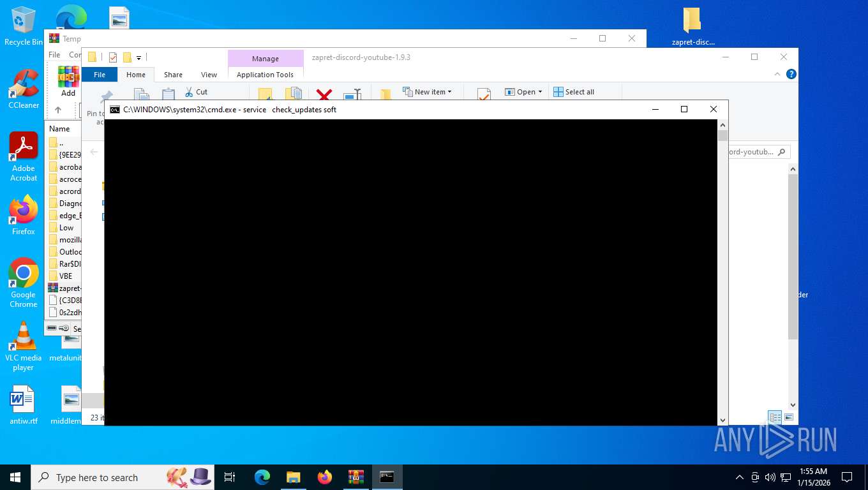The width and height of the screenshot is (868, 490).
Task: Maximize the cmd.exe window
Action: (x=684, y=110)
